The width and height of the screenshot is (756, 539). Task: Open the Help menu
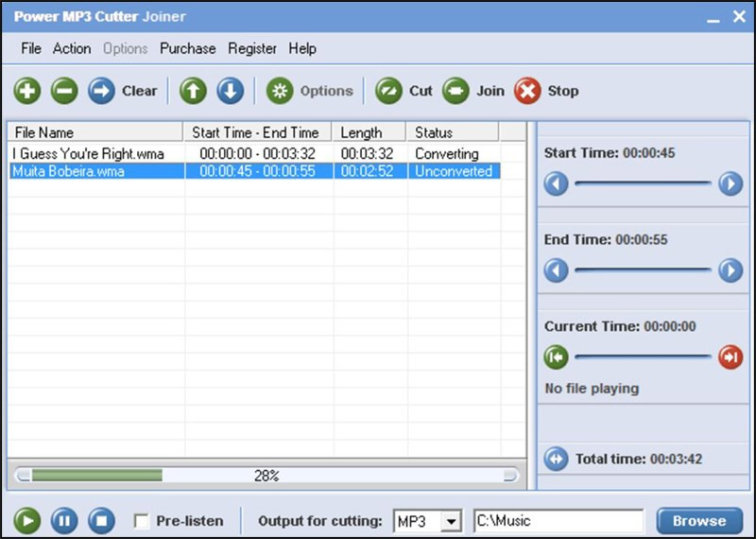pos(302,49)
